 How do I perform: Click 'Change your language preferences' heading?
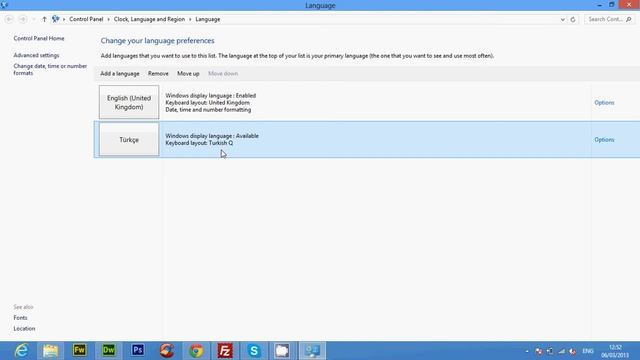[x=158, y=41]
